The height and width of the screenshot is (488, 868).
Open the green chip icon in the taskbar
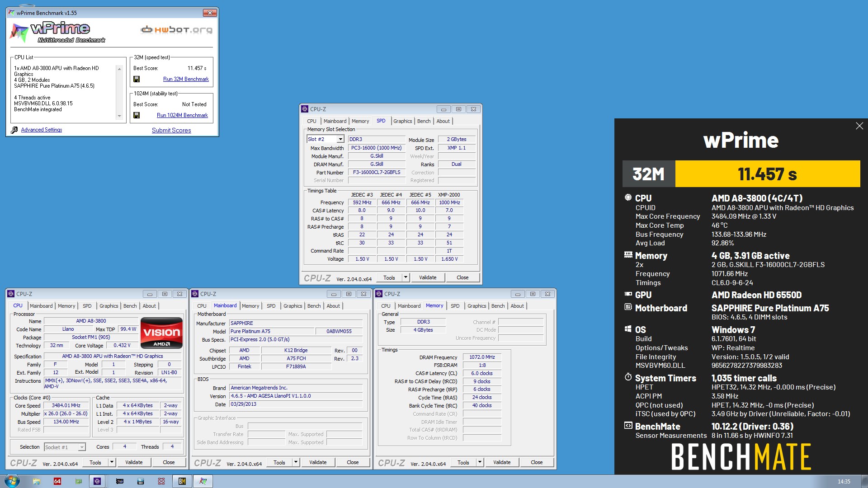pos(79,481)
